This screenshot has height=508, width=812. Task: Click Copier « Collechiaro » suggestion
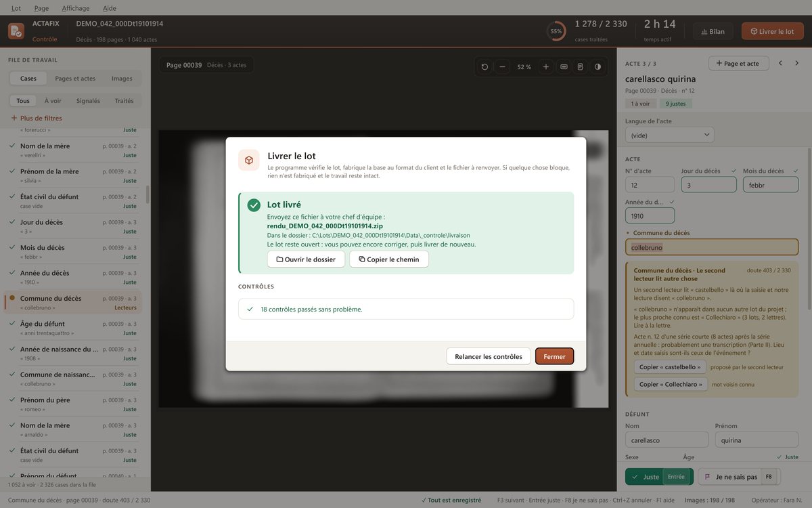[671, 385]
